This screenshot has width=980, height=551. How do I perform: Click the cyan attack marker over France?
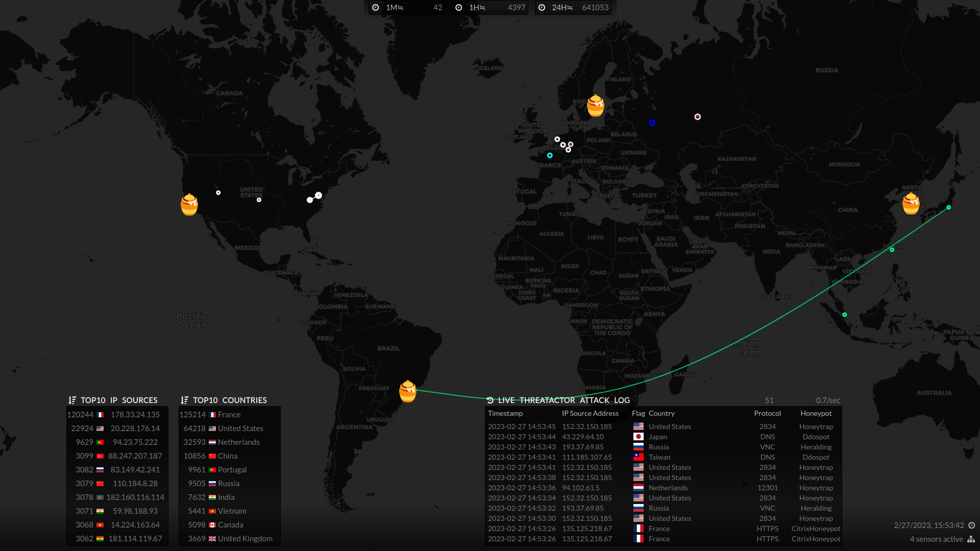550,156
